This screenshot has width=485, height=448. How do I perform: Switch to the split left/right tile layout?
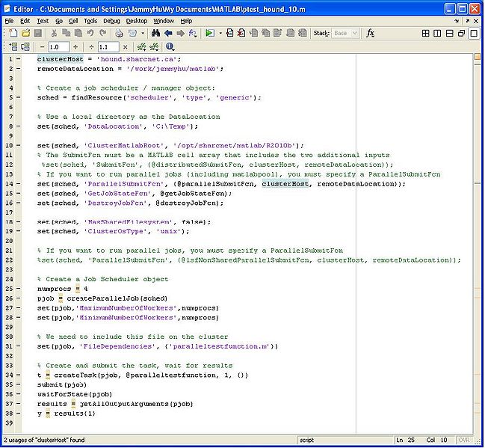coord(437,34)
